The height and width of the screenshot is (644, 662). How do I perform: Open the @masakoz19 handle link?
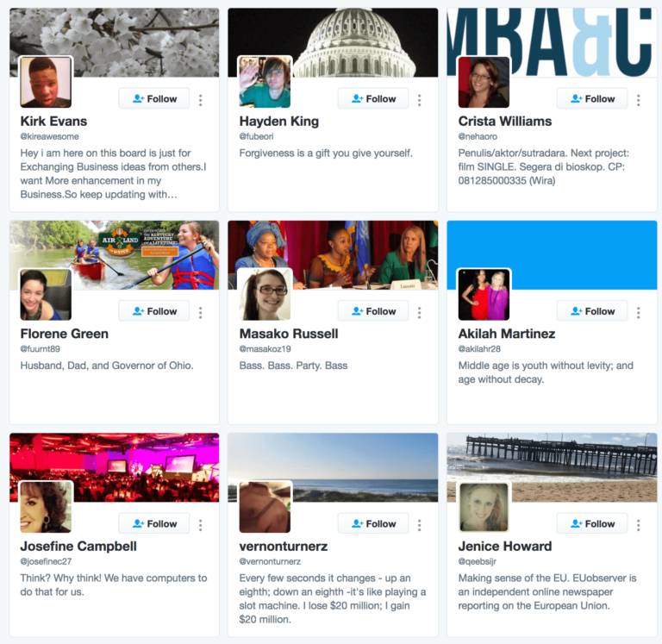(265, 349)
